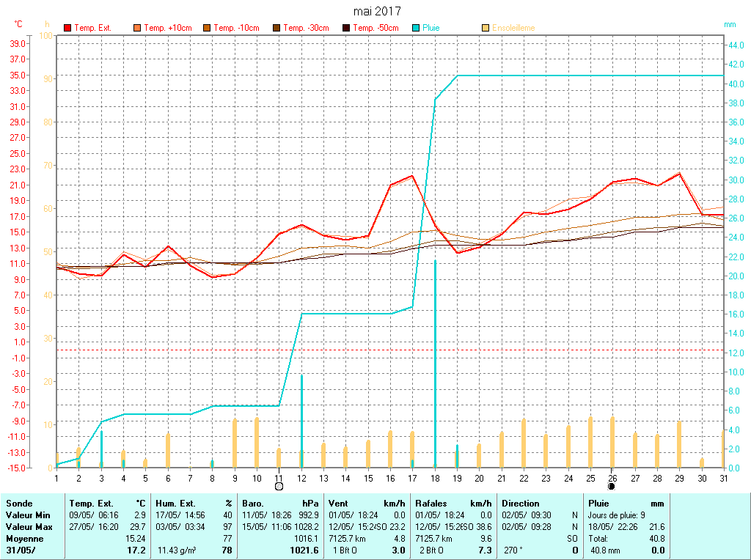
Task: Select the Temp. +10cm legend label
Action: click(x=167, y=28)
